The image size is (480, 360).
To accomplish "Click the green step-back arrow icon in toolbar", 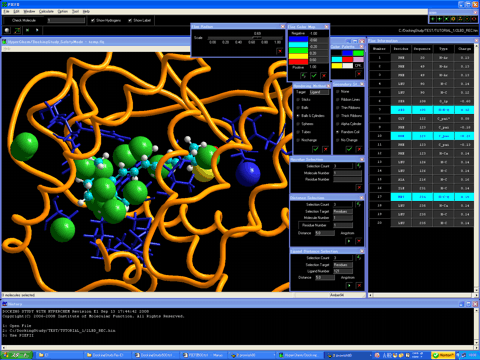I will point(27,30).
